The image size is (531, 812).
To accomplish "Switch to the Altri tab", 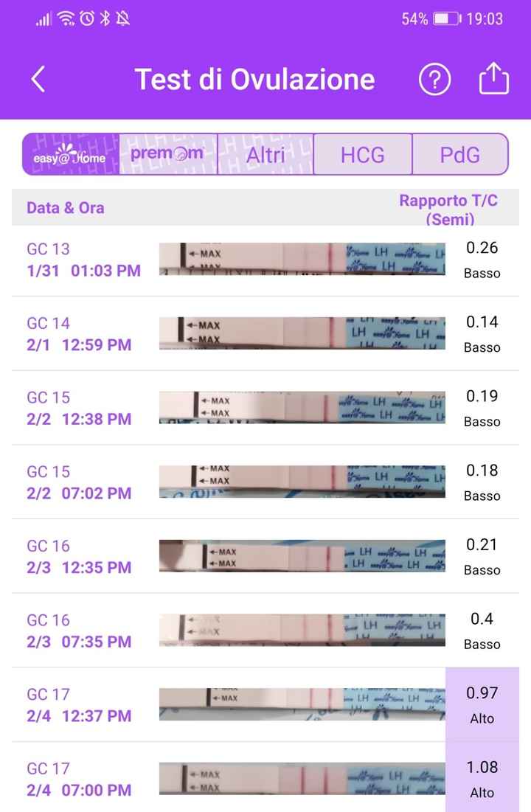I will pyautogui.click(x=265, y=155).
